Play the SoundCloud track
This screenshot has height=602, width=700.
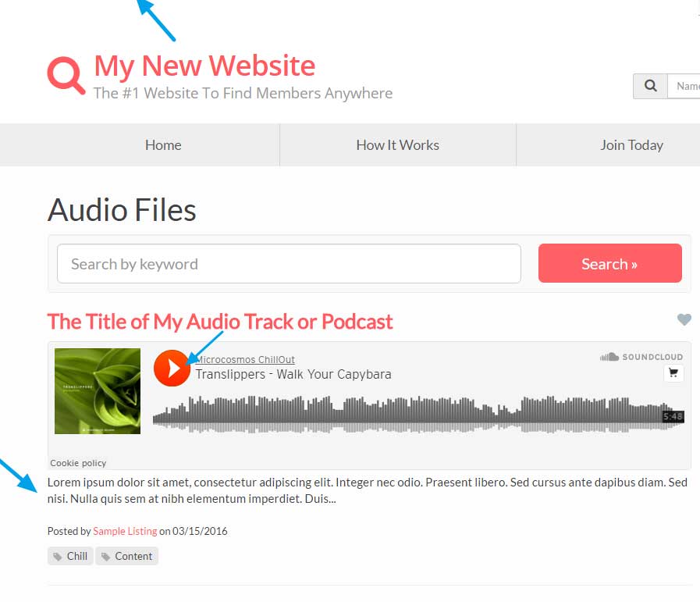click(172, 368)
